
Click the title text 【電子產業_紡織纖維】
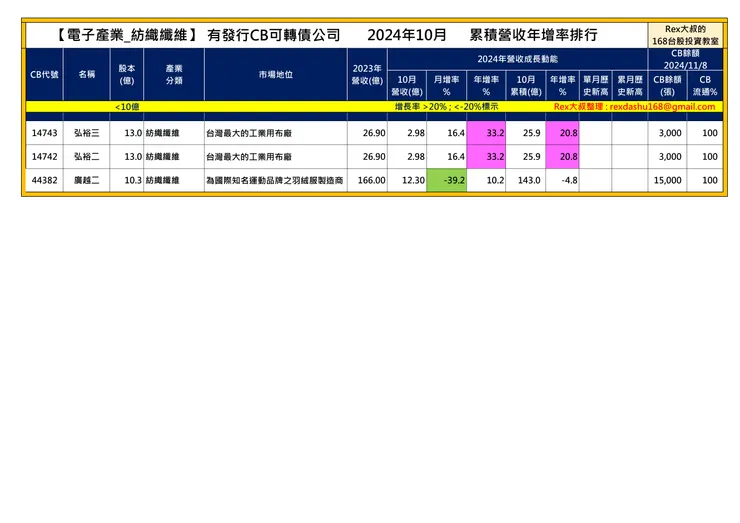126,35
